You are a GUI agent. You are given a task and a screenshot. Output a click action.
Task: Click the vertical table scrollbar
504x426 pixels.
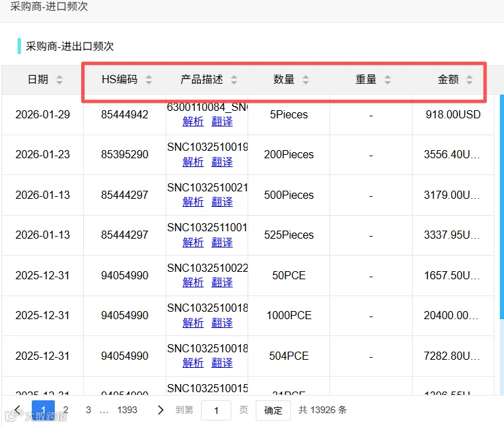pyautogui.click(x=502, y=207)
